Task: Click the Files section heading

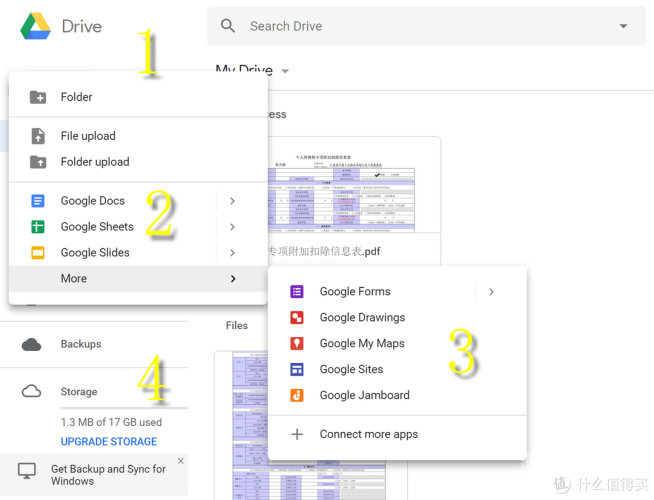Action: click(x=236, y=326)
